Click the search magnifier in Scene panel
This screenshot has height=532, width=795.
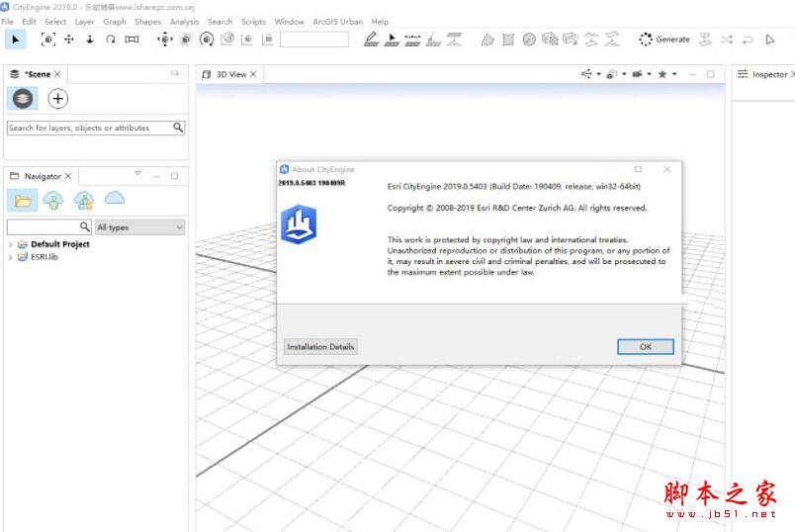(x=178, y=128)
